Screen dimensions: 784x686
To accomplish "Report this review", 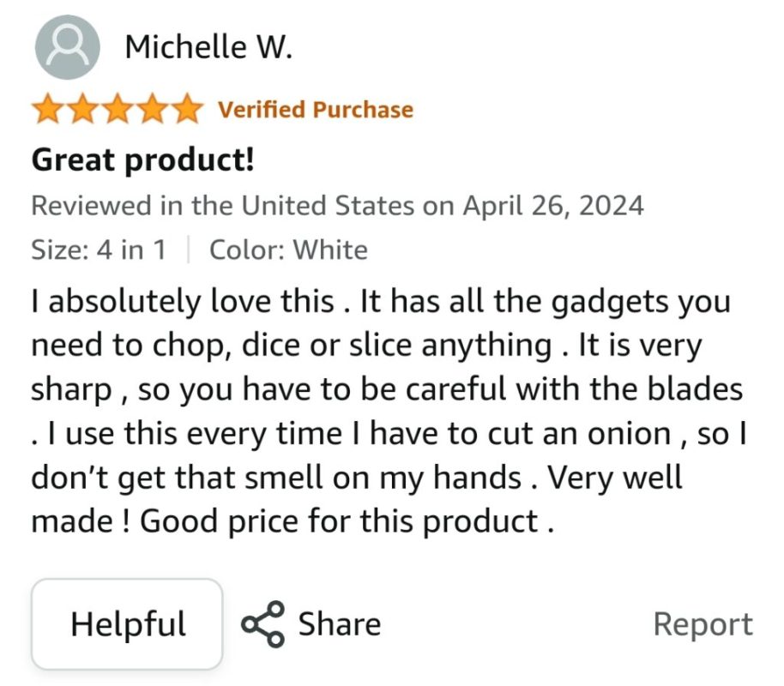I will [x=703, y=624].
